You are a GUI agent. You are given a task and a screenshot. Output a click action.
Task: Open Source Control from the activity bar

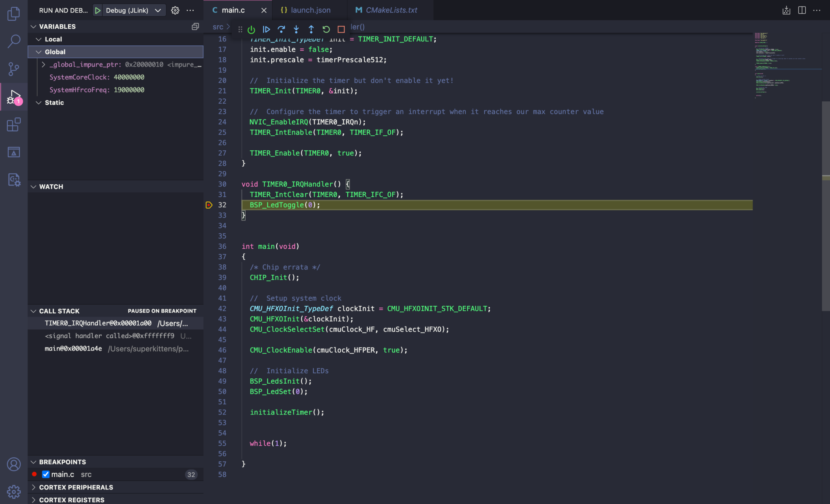14,69
